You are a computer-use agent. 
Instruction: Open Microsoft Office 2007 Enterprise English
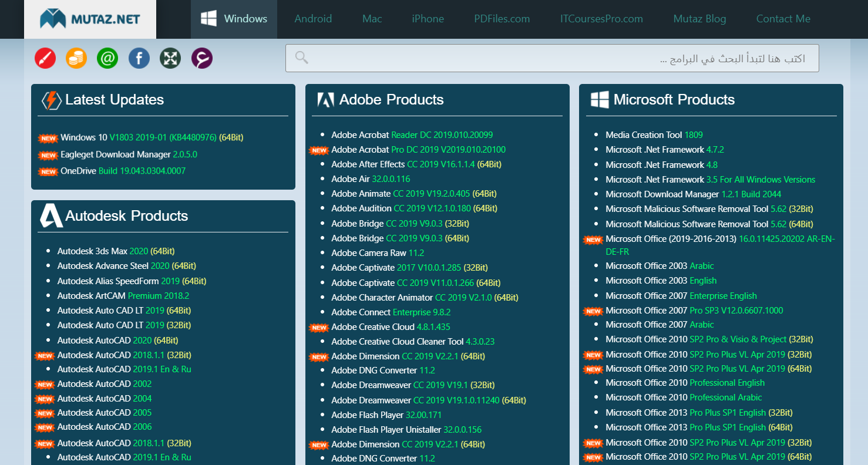pos(681,296)
